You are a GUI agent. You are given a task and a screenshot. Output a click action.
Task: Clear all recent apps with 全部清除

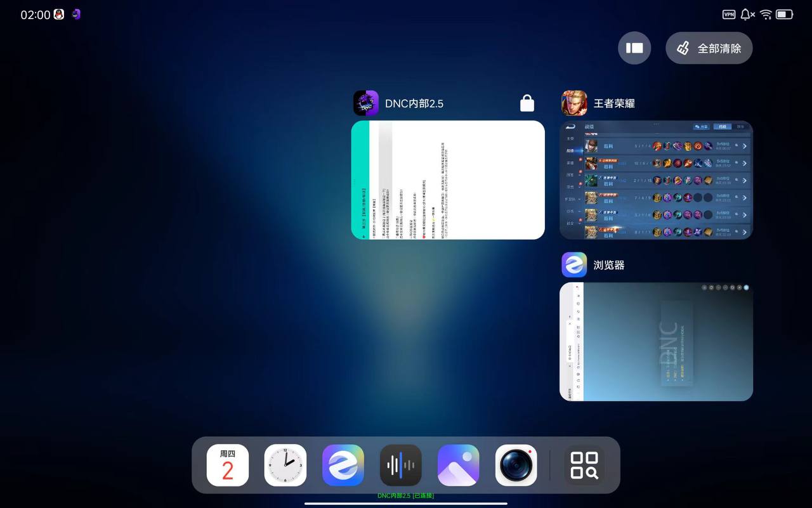click(709, 48)
